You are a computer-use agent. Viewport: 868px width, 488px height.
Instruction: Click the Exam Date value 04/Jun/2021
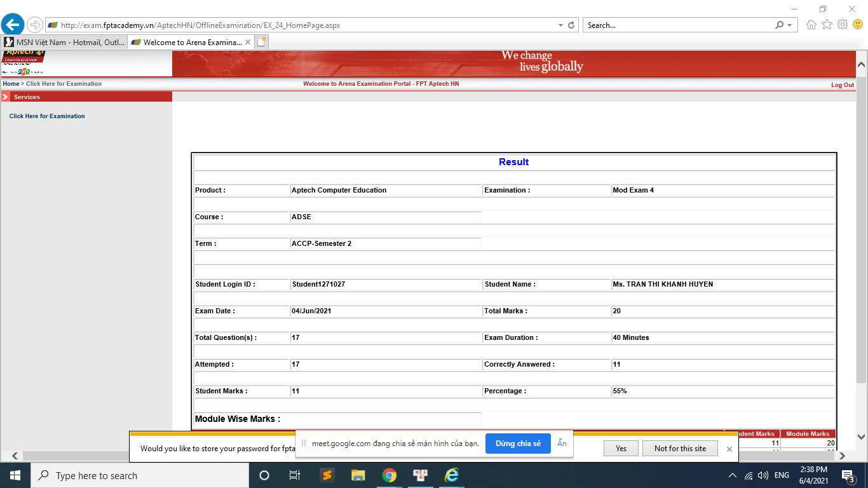click(311, 311)
